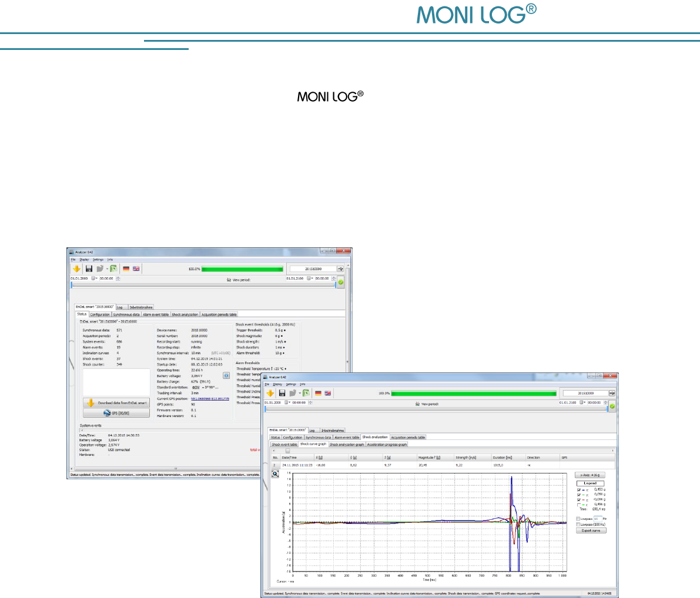The width and height of the screenshot is (700, 598).
Task: Expand open-folder dropdown arrow in Status window
Action: point(107,269)
